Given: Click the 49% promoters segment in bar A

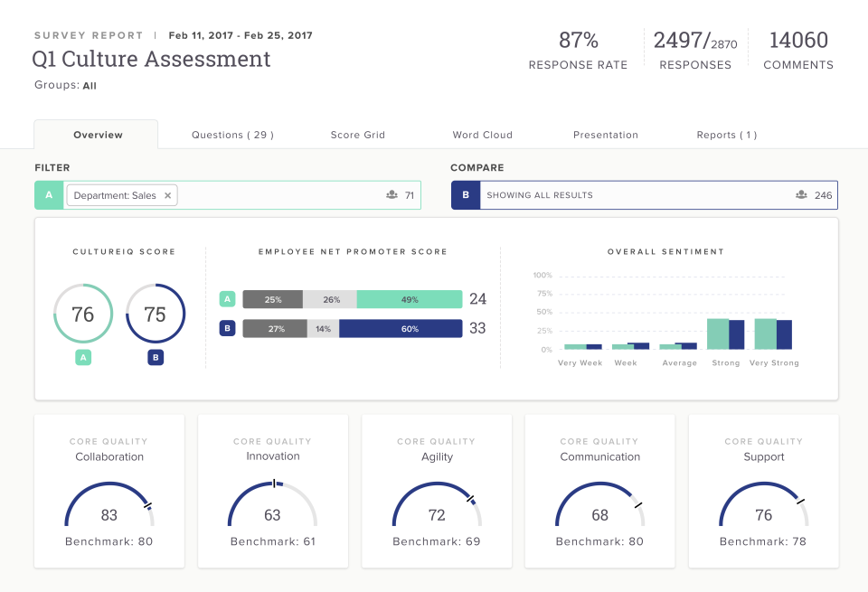Looking at the screenshot, I should pos(410,299).
